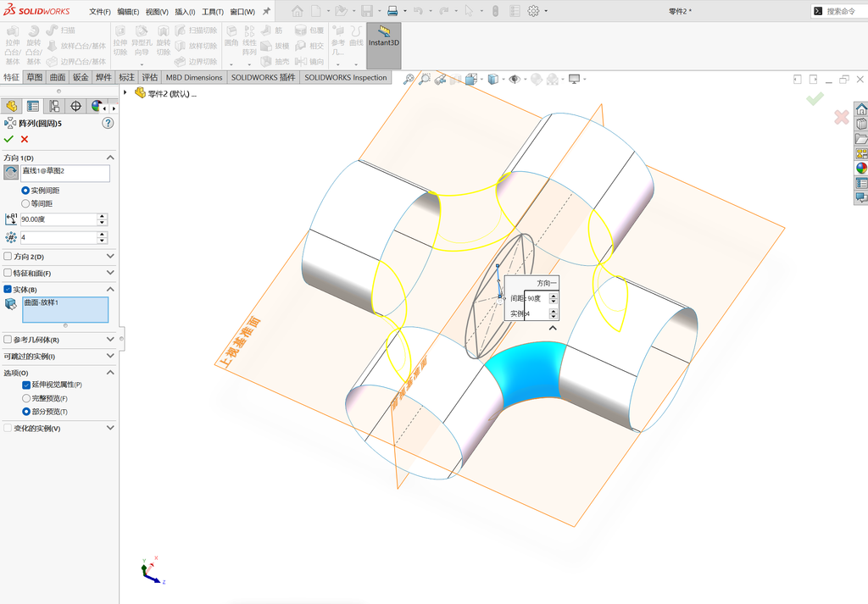868x604 pixels.
Task: Open the Appearances color ball in task pane
Action: (861, 168)
